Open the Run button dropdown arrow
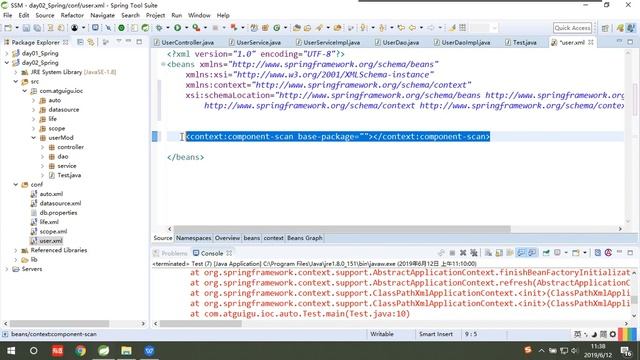 [x=187, y=28]
